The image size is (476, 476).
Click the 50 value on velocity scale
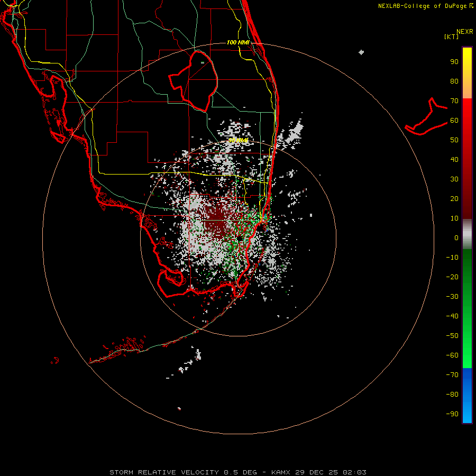[x=454, y=140]
